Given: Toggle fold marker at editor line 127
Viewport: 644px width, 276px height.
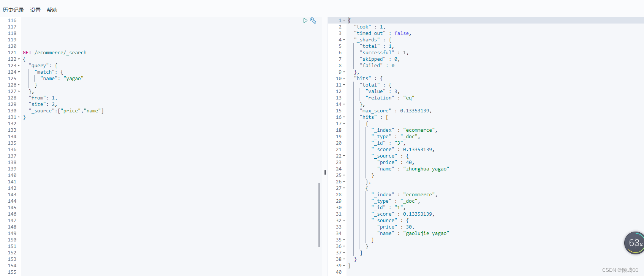Looking at the screenshot, I should (19, 91).
